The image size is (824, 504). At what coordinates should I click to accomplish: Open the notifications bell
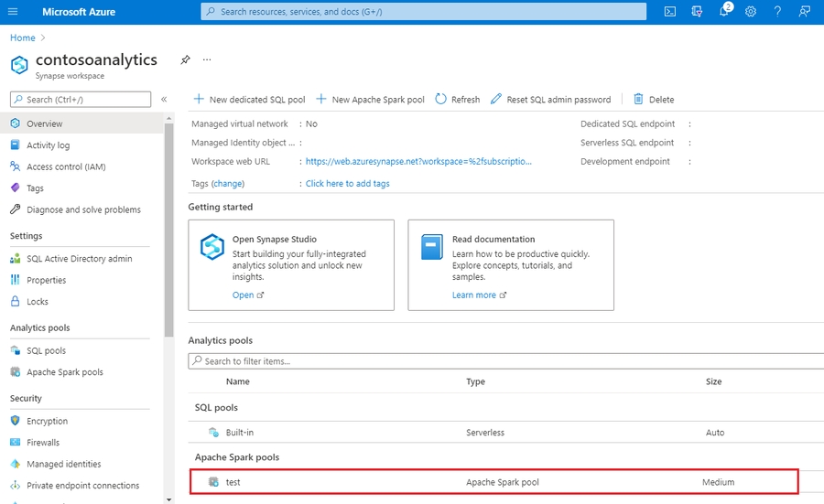click(723, 12)
